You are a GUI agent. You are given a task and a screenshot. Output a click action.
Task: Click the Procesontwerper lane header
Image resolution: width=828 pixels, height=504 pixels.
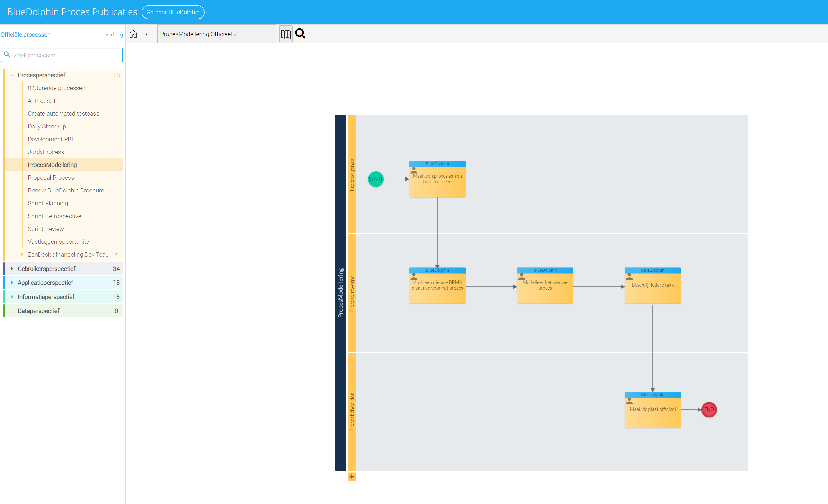point(352,293)
